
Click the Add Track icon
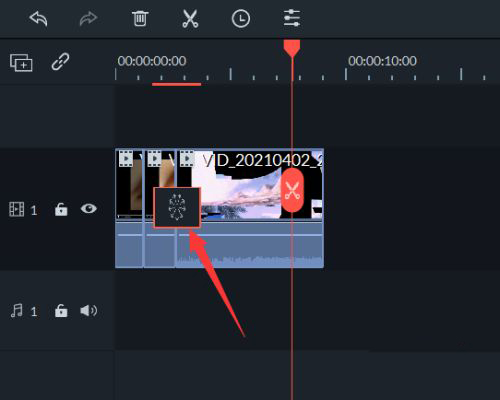pos(21,62)
